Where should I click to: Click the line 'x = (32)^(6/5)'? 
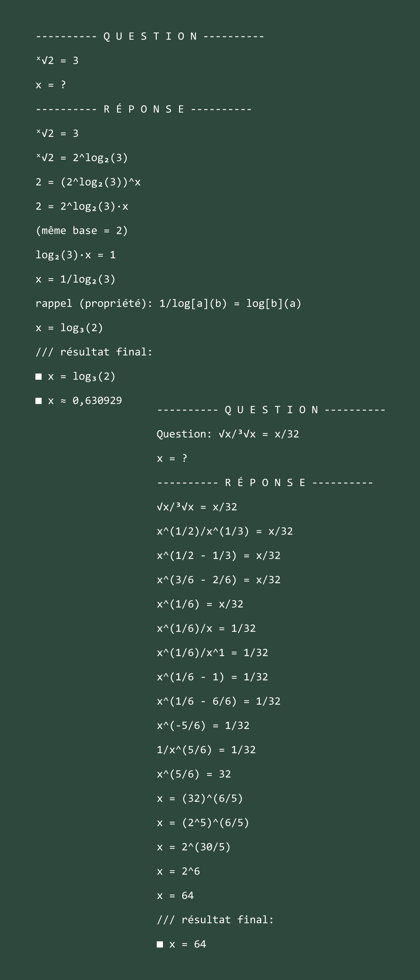coord(200,798)
